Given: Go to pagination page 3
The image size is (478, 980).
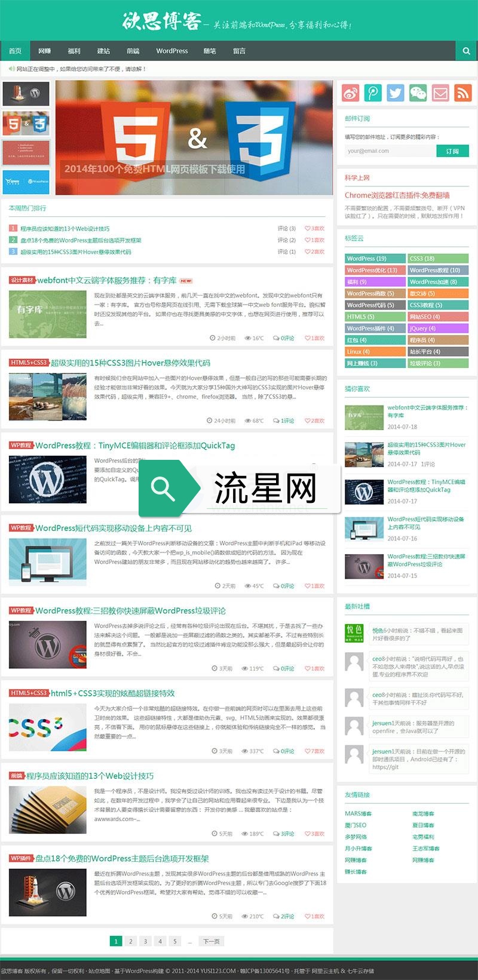Looking at the screenshot, I should point(145,941).
